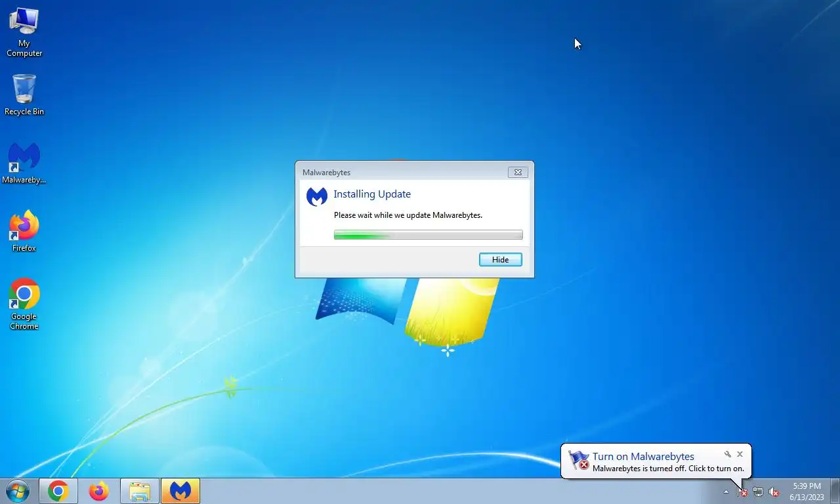Click the "Installing Update" heading
Viewport: 840px width, 504px height.
click(372, 194)
